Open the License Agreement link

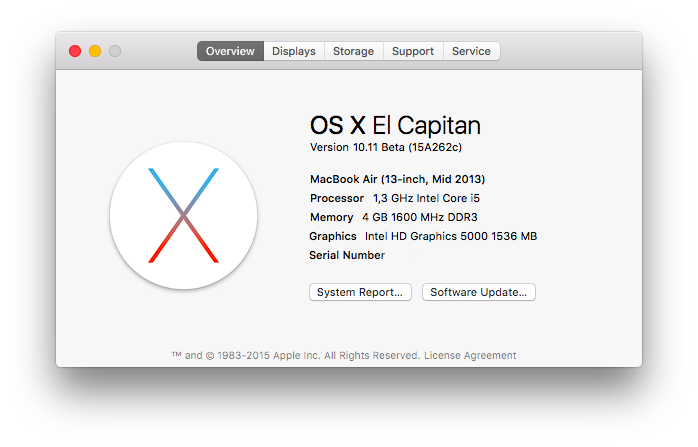coord(470,355)
